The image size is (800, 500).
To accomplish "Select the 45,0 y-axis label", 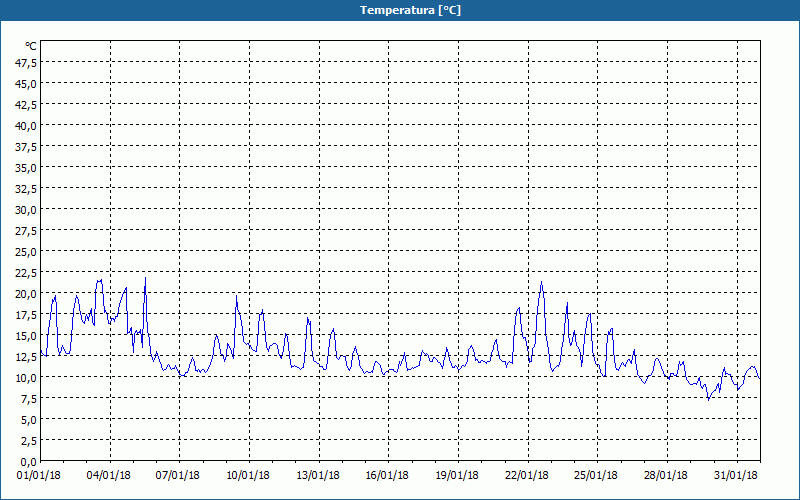I will click(26, 84).
